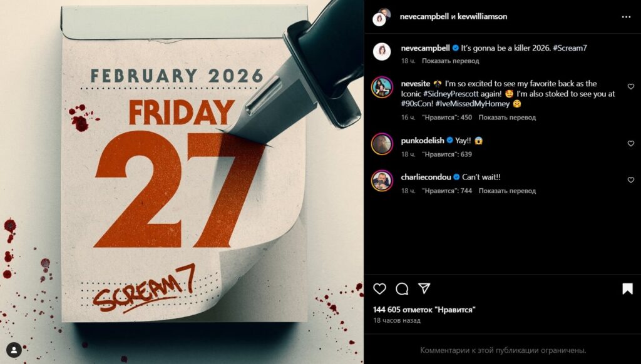This screenshot has height=364, width=641.
Task: Like the nevesite comment
Action: pos(631,86)
